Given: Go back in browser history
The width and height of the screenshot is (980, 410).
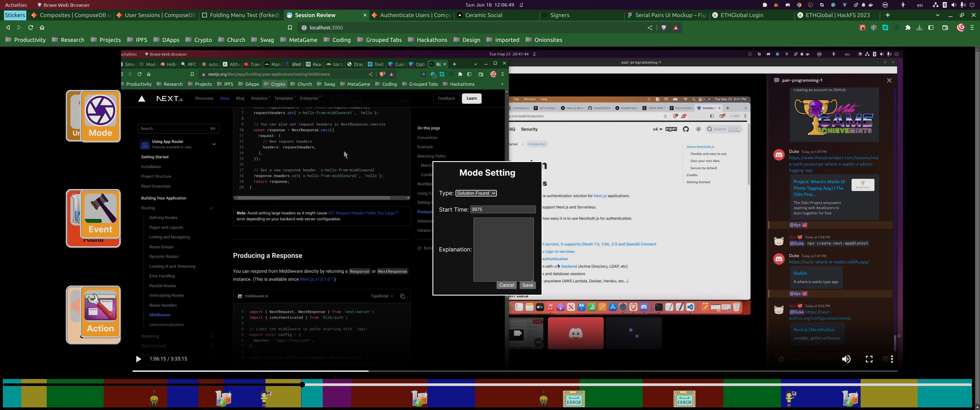Looking at the screenshot, I should point(8,28).
